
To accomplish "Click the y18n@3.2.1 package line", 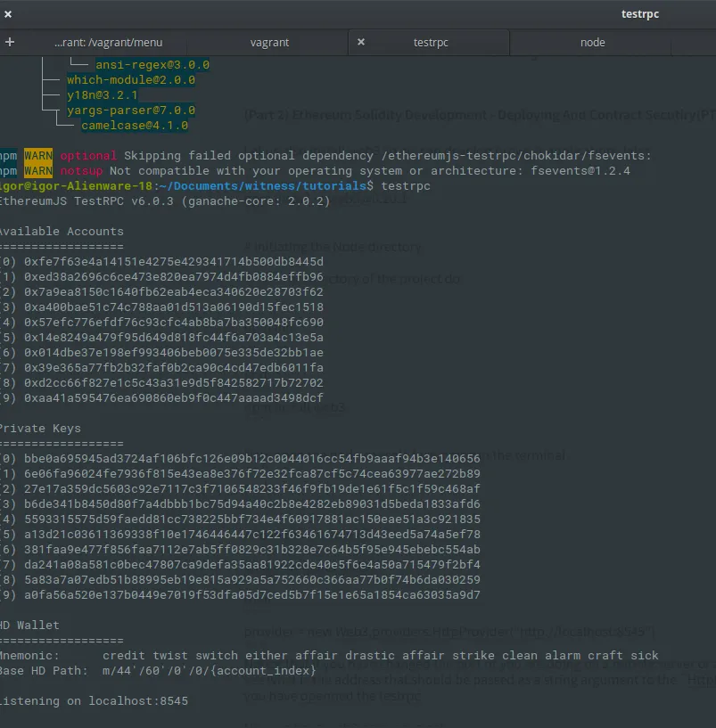I will tap(103, 95).
